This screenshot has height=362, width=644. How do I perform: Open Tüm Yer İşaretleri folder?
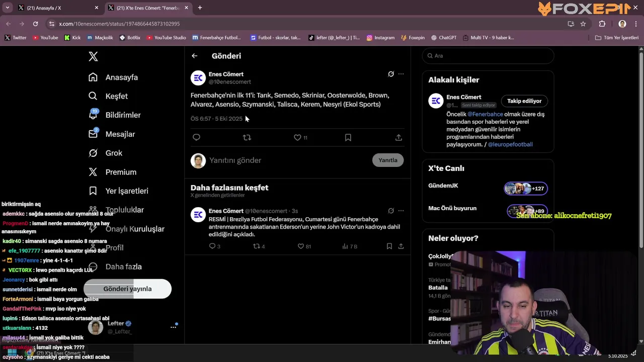(x=616, y=38)
